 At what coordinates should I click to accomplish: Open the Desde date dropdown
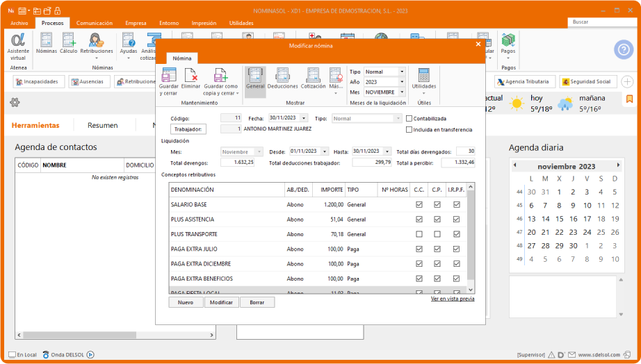[325, 151]
